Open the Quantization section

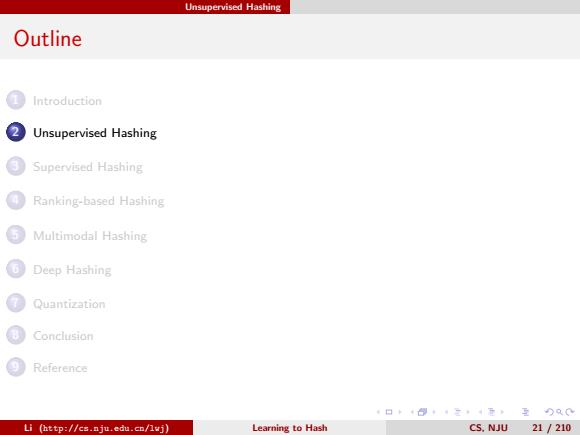point(69,304)
